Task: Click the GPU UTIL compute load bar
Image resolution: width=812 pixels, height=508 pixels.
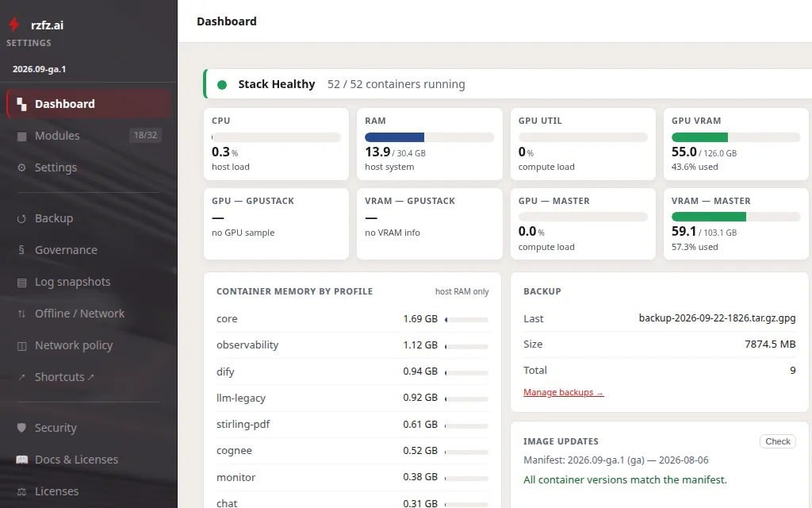Action: (583, 137)
